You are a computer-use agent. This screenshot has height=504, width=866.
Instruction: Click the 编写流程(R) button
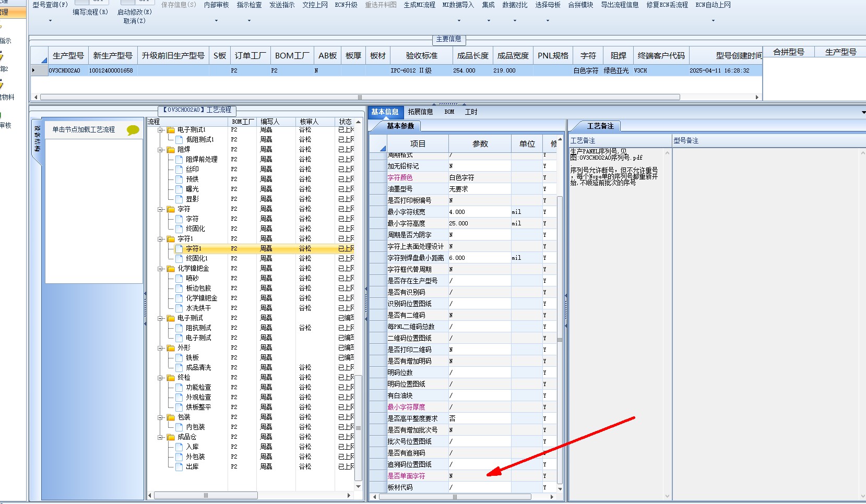(90, 12)
